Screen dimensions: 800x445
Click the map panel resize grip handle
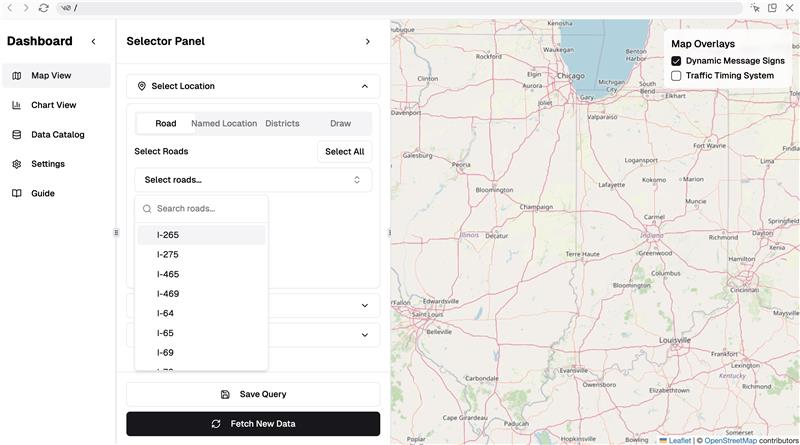coord(390,233)
